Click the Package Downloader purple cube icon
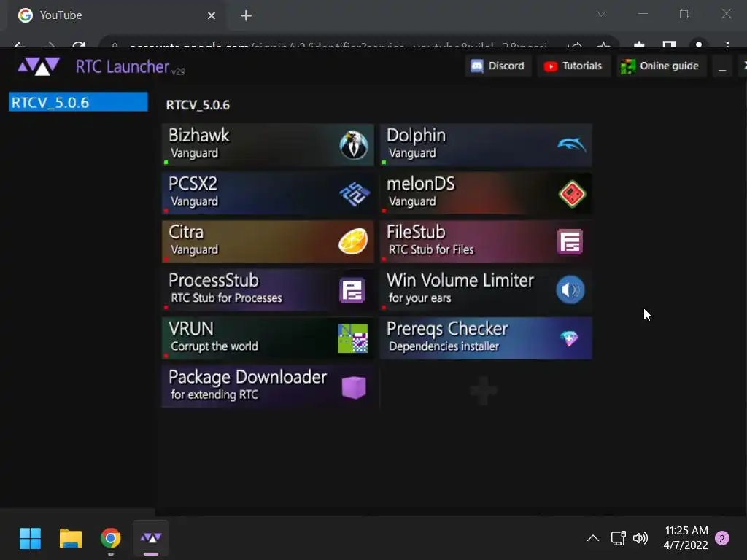This screenshot has height=560, width=747. pyautogui.click(x=354, y=387)
